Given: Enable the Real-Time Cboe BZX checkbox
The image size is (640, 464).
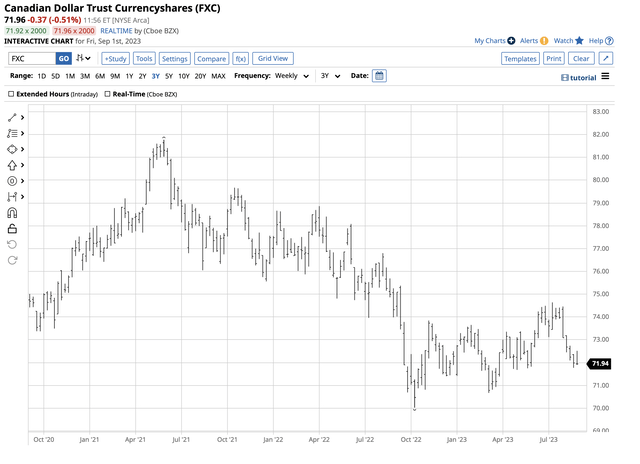Looking at the screenshot, I should click(107, 94).
